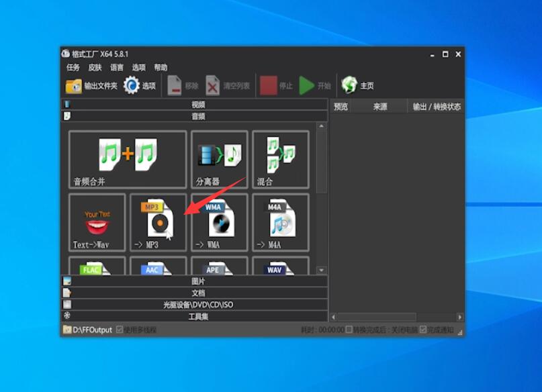Open the 混合 audio mix tool

coord(281,160)
